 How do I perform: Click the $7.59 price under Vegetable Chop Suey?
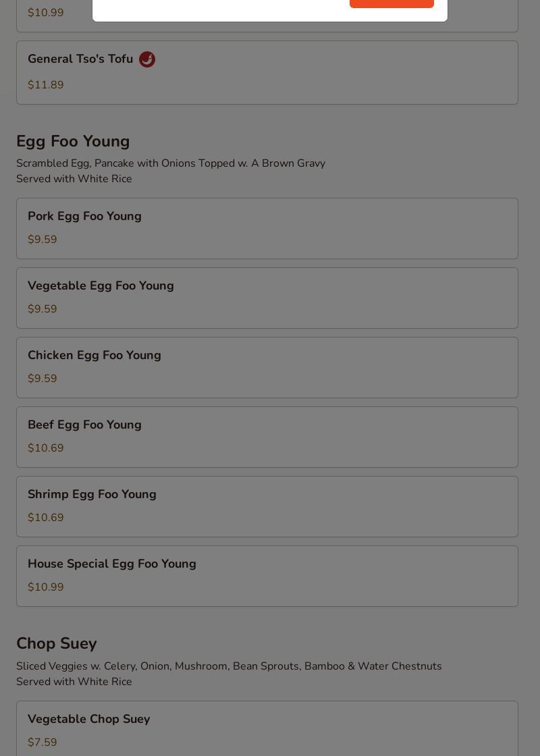pos(43,742)
